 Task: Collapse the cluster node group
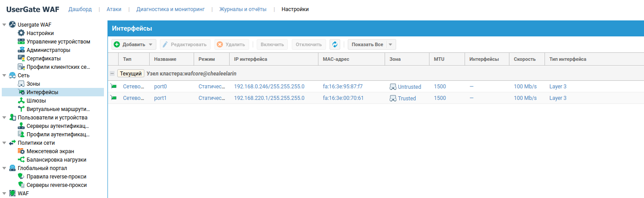click(x=112, y=74)
